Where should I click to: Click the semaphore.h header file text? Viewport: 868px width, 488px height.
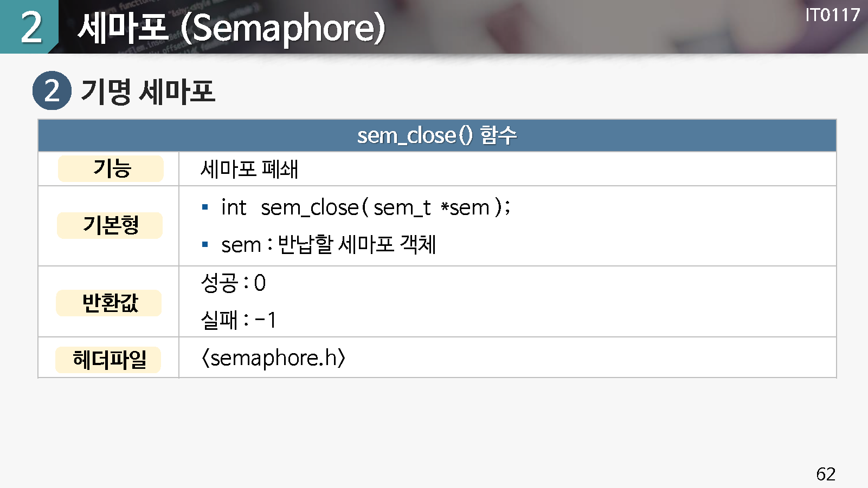point(273,358)
